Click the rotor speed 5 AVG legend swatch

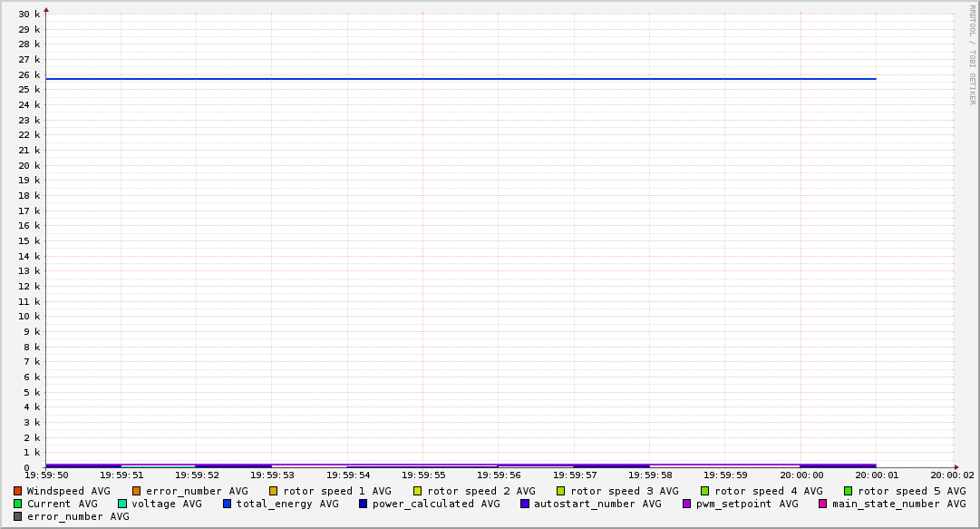tap(849, 491)
